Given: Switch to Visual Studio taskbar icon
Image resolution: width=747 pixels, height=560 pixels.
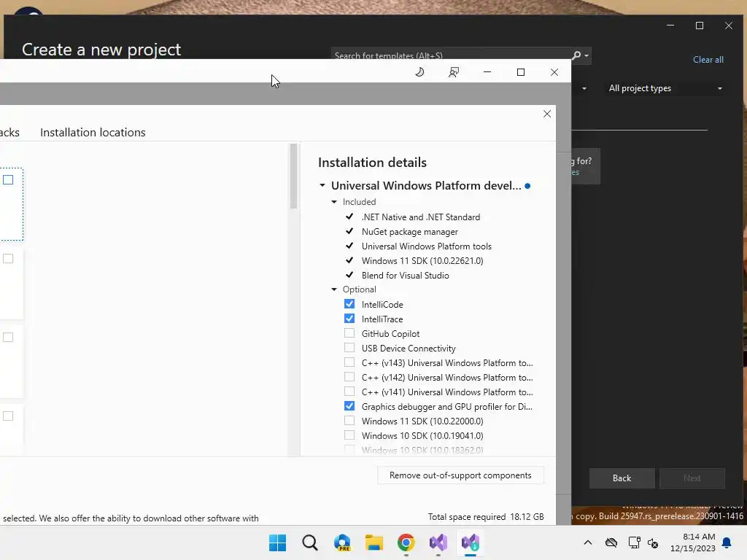Looking at the screenshot, I should [438, 542].
